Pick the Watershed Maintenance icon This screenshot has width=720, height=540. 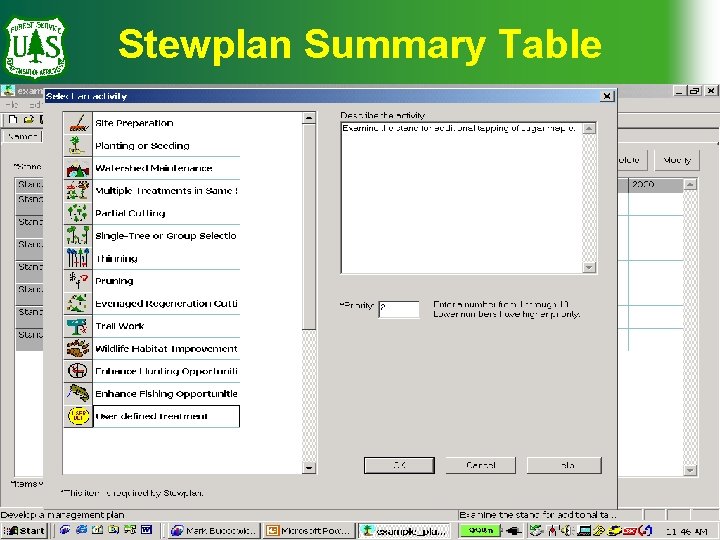click(78, 168)
